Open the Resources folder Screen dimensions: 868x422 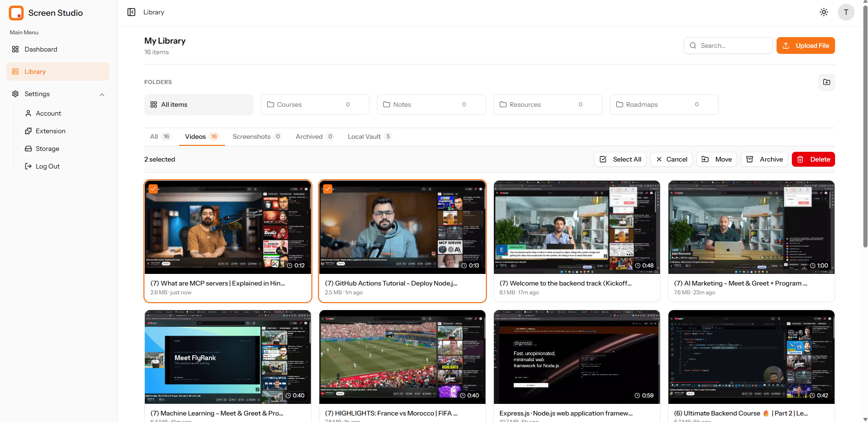(x=548, y=104)
